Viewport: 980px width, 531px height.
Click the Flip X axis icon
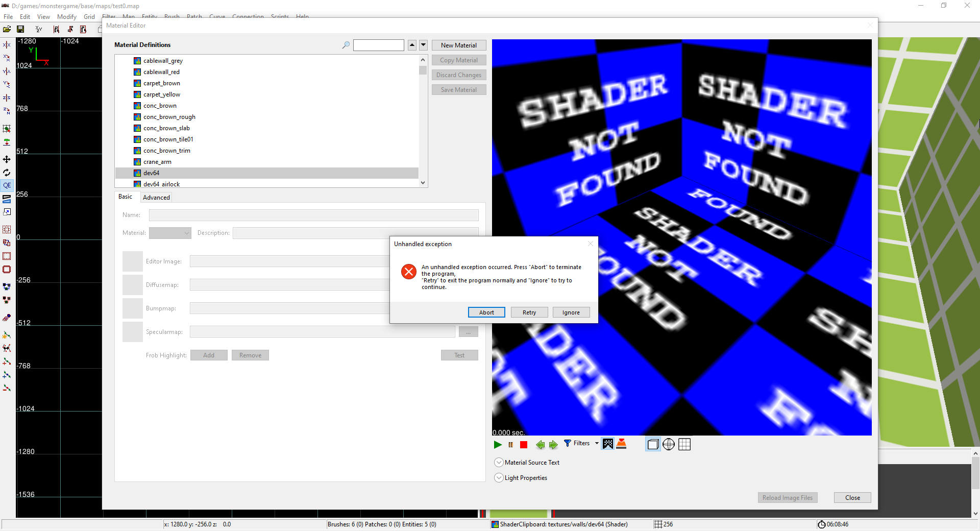[7, 45]
